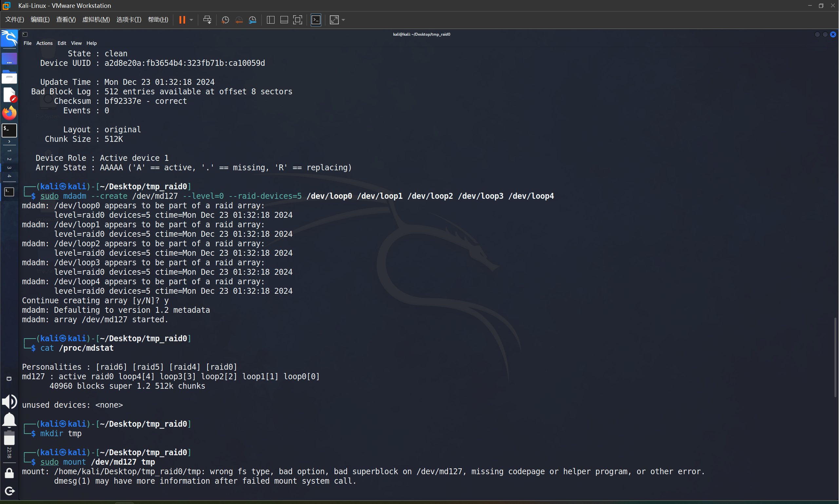The height and width of the screenshot is (504, 839).
Task: Click the log out icon in the panel
Action: (9, 491)
